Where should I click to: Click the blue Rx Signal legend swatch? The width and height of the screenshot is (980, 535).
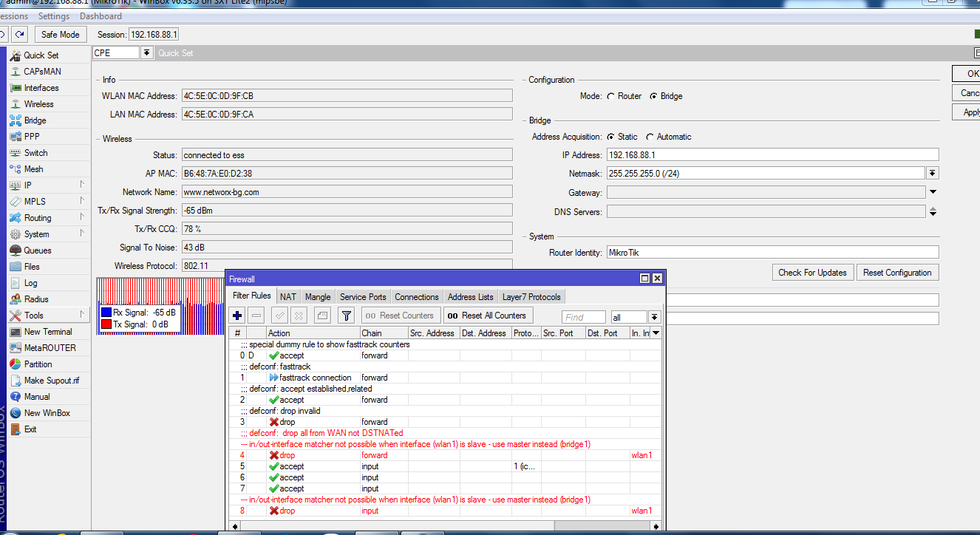point(106,313)
